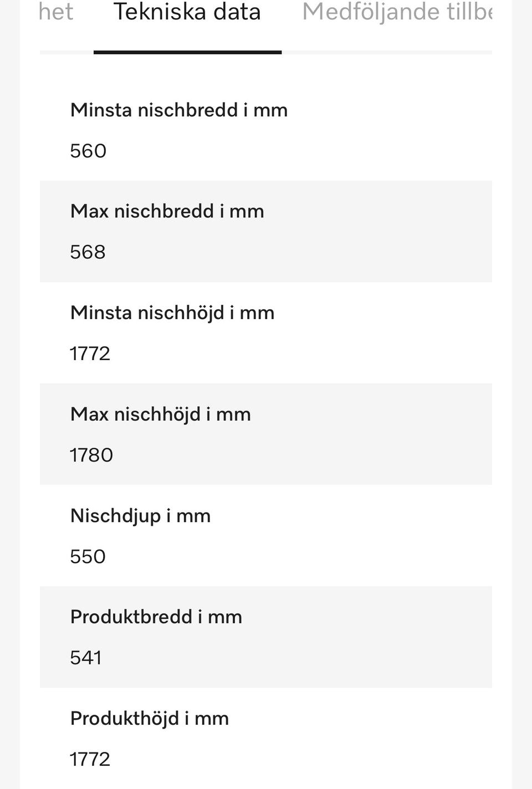The width and height of the screenshot is (532, 789).
Task: Click the value 568
Action: 88,252
